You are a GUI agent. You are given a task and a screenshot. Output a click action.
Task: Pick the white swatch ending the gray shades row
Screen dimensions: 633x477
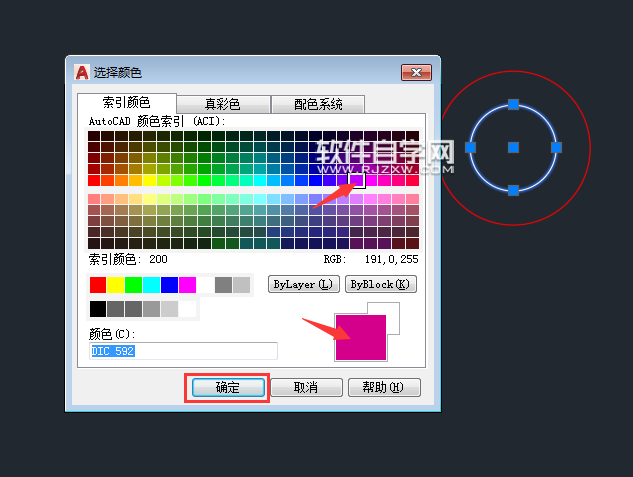click(x=187, y=309)
